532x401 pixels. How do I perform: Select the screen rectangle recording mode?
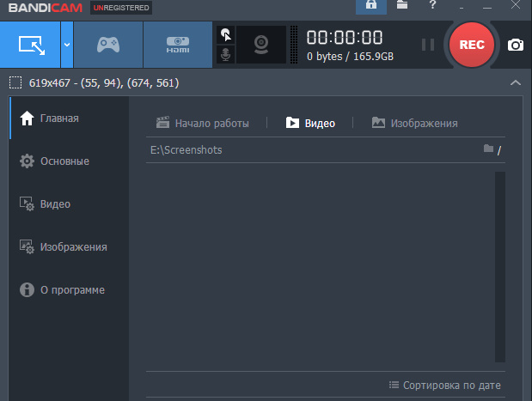pos(30,45)
